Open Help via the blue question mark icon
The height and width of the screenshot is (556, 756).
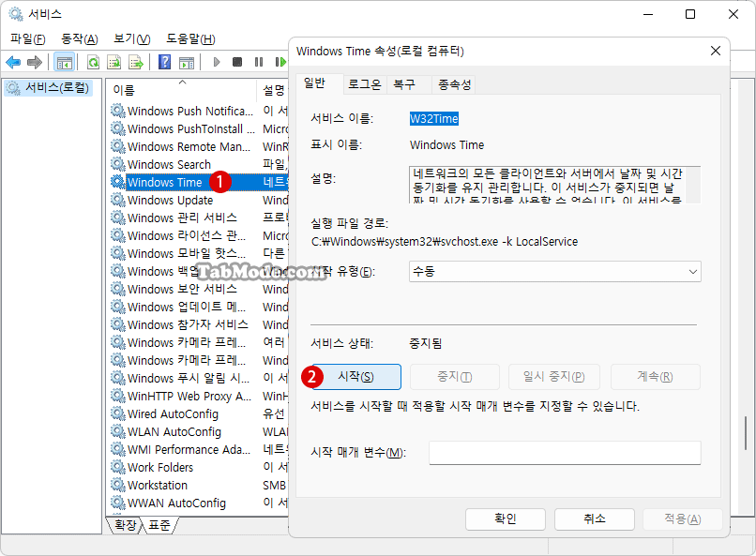point(164,62)
